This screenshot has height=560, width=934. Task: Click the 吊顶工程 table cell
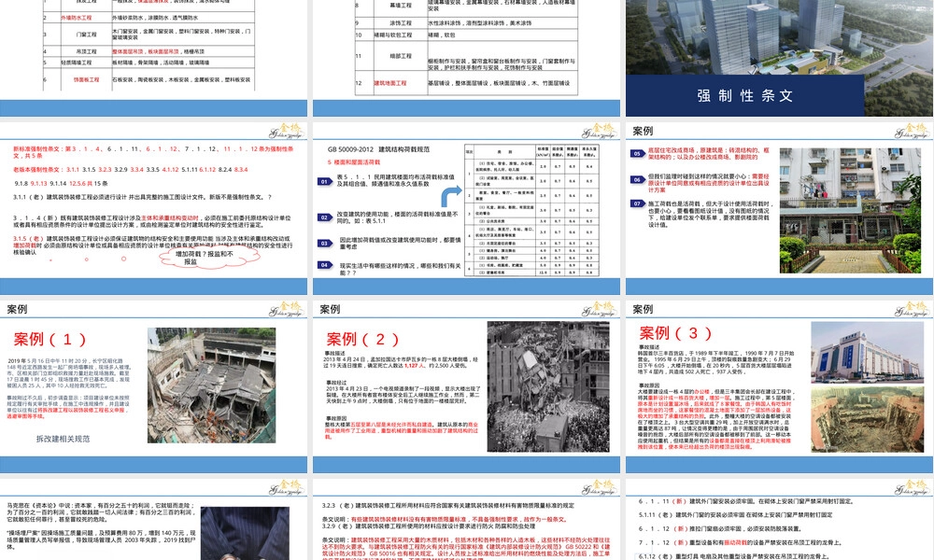pyautogui.click(x=86, y=51)
